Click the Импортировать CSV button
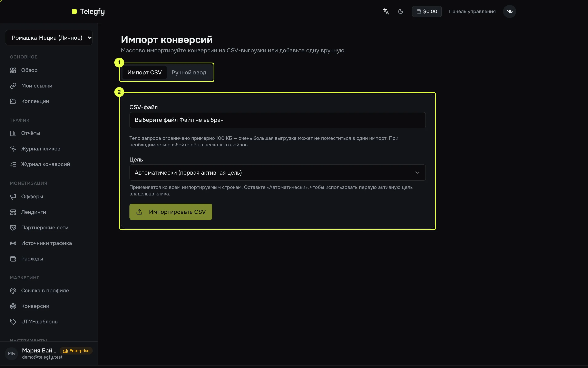588x368 pixels. coord(171,212)
